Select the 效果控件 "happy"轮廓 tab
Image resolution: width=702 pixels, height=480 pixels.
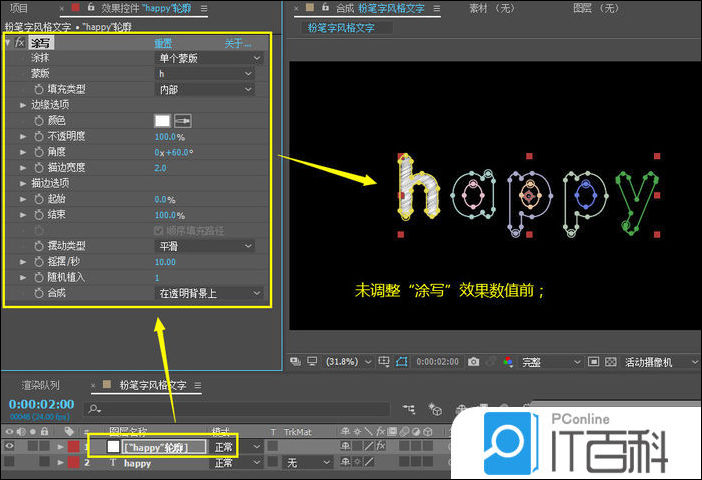pyautogui.click(x=146, y=8)
